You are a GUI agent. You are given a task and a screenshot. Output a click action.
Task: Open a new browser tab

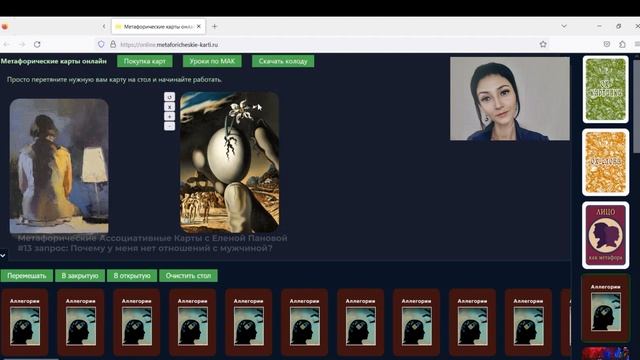[214, 27]
